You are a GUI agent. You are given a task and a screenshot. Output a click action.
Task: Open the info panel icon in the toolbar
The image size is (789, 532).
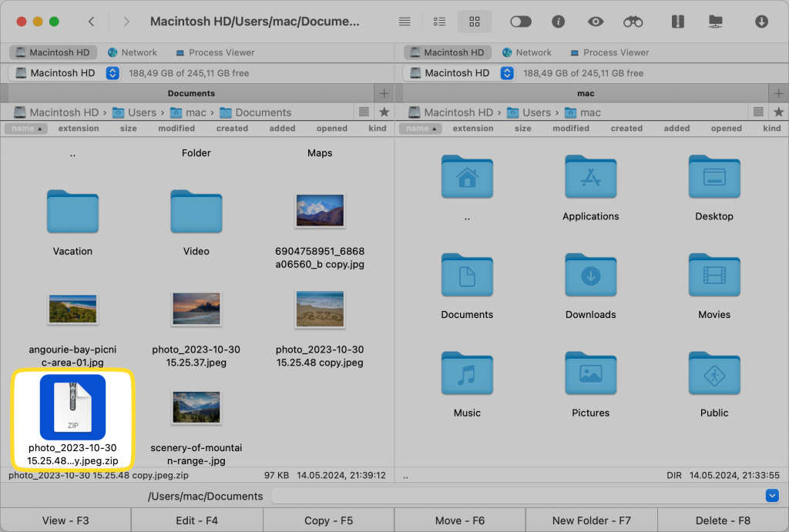[558, 22]
